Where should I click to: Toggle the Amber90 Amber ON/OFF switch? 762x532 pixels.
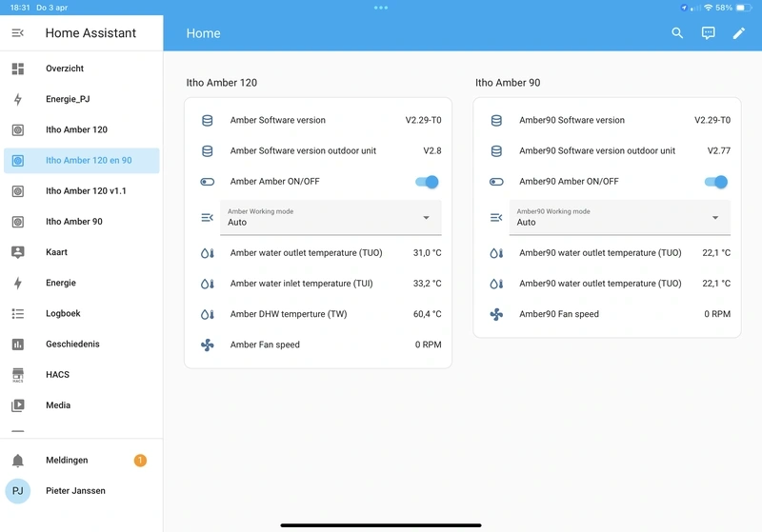(x=716, y=182)
